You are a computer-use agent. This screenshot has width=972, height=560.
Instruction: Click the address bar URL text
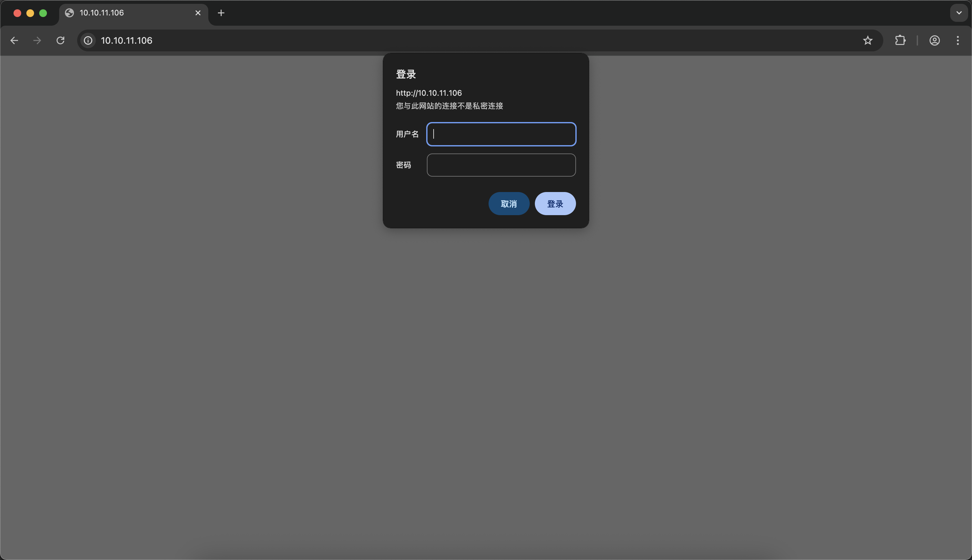pyautogui.click(x=127, y=40)
